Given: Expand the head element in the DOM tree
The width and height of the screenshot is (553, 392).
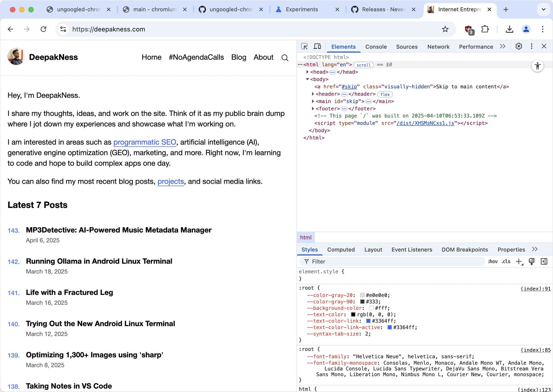Looking at the screenshot, I should pyautogui.click(x=308, y=72).
